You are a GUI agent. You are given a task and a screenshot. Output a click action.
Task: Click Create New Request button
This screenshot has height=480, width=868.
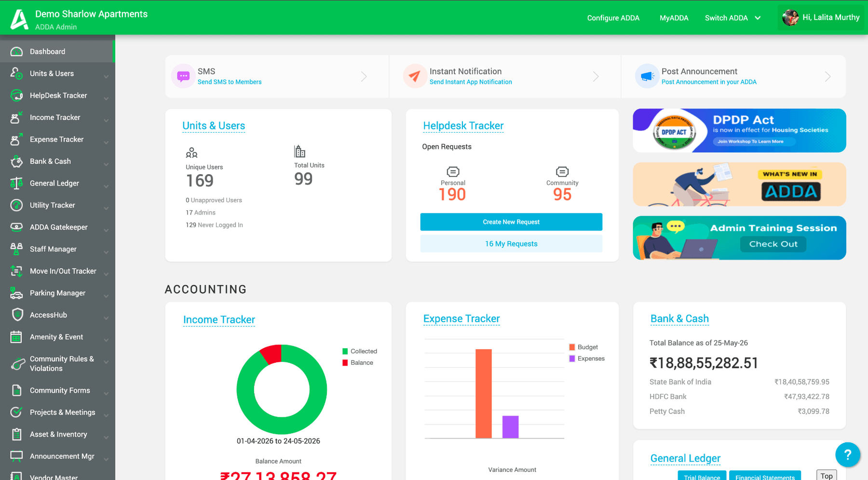pos(511,222)
